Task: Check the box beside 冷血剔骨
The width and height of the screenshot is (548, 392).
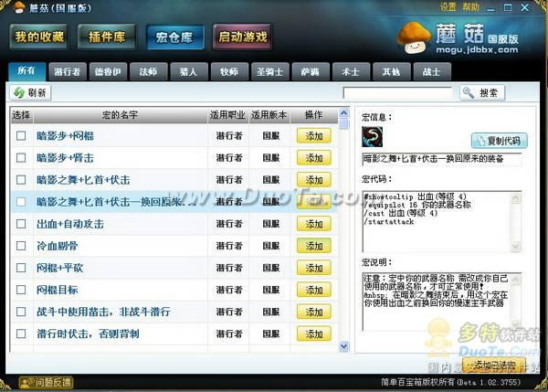Action: (x=21, y=246)
